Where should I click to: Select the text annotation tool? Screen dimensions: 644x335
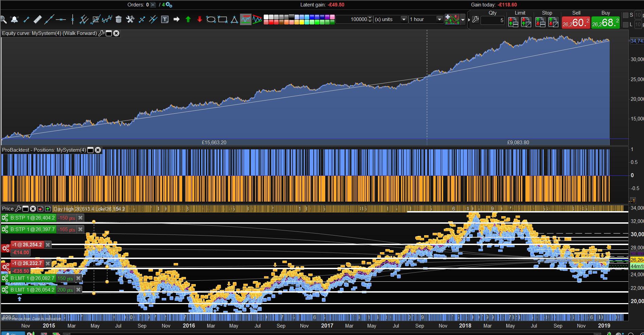tap(165, 19)
